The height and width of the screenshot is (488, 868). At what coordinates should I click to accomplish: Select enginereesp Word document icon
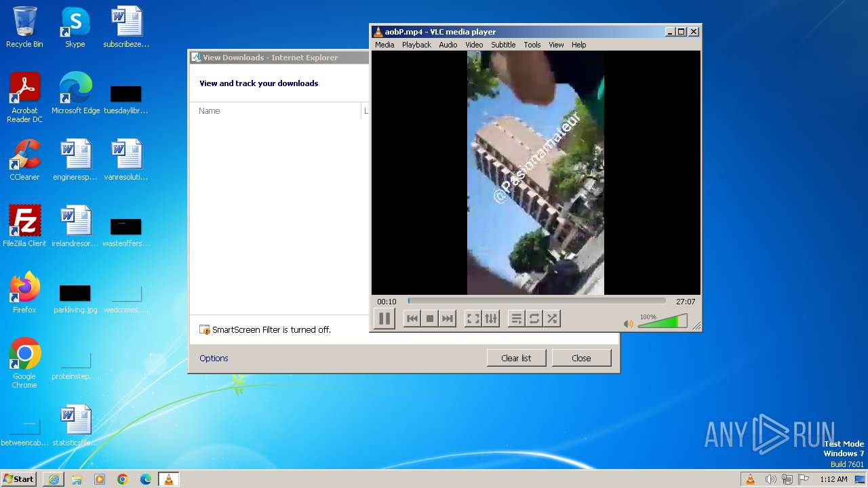coord(75,160)
